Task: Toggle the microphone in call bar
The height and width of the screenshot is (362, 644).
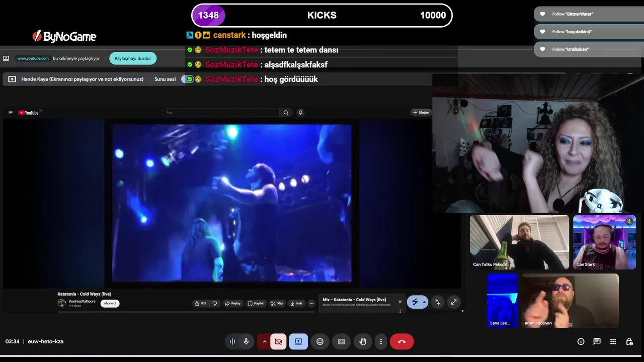Action: (x=246, y=341)
